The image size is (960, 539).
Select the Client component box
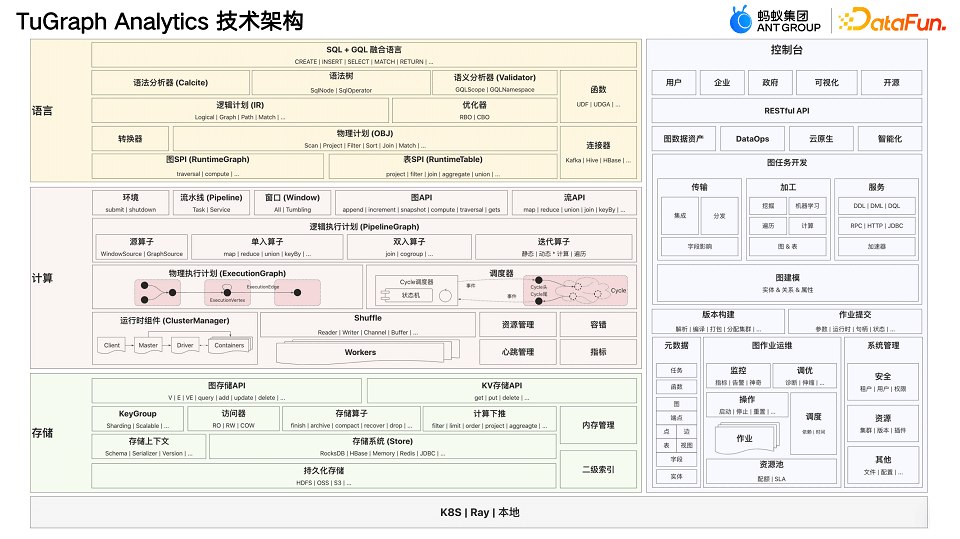pos(111,345)
